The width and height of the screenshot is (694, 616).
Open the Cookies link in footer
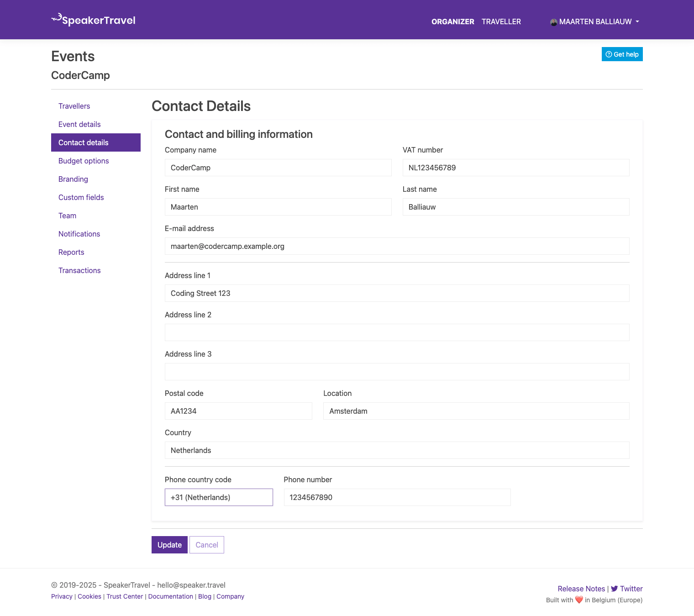coord(89,596)
